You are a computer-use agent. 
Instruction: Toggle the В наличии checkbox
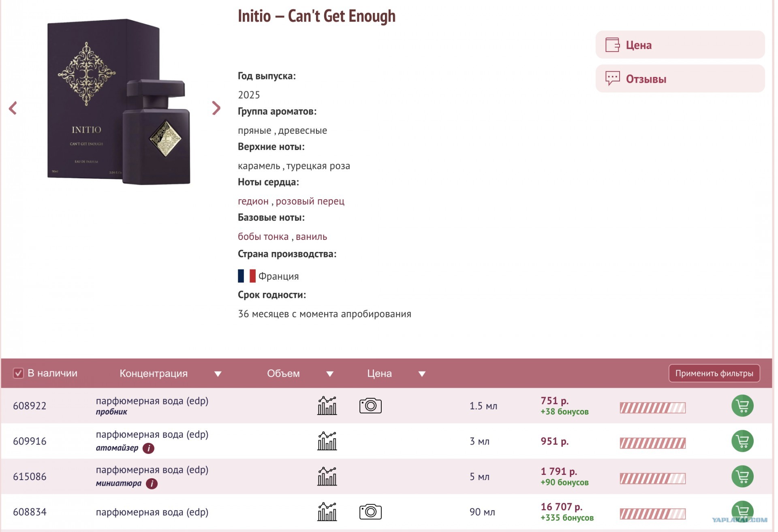[18, 373]
